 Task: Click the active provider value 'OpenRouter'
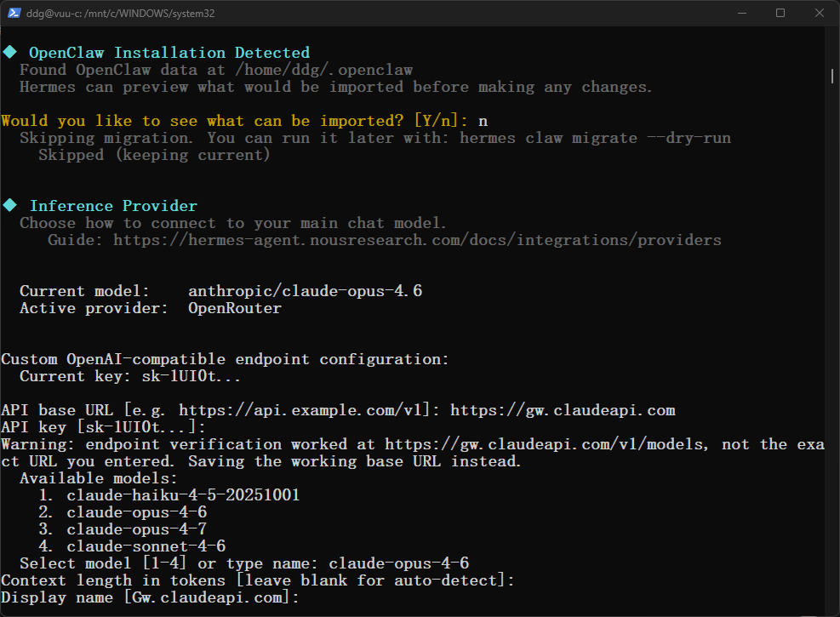(235, 308)
